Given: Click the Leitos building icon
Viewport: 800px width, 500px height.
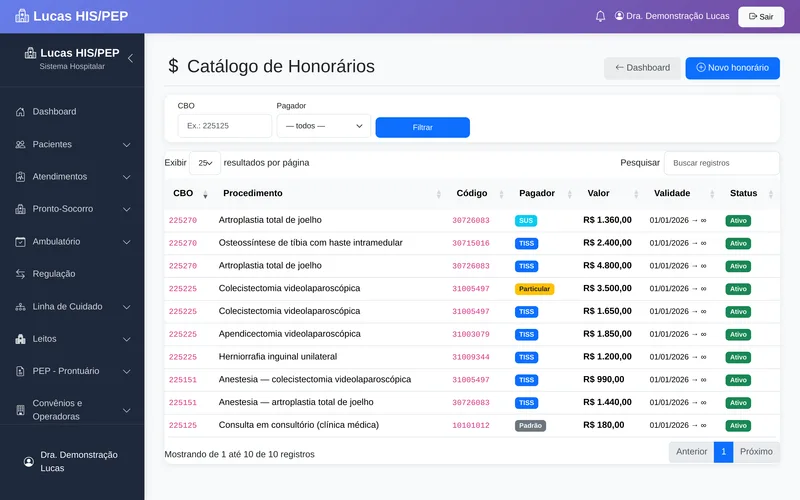Looking at the screenshot, I should click(20, 339).
